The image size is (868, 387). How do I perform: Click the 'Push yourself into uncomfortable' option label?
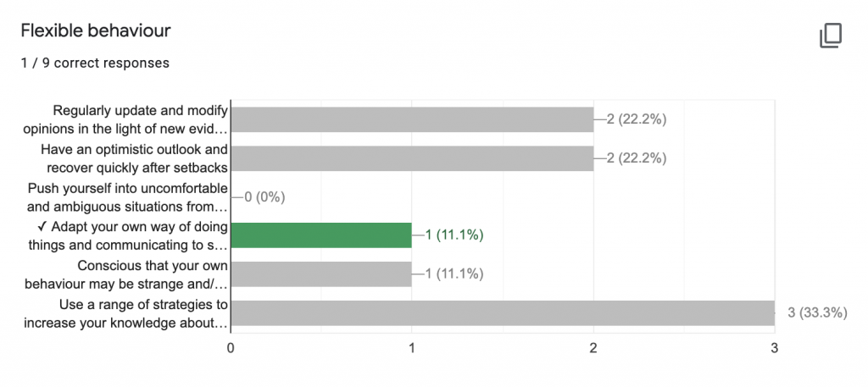(x=127, y=196)
